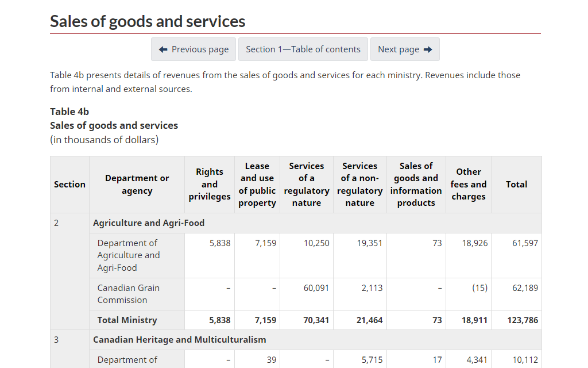Click the 'Table 4b' caption title
The height and width of the screenshot is (368, 588).
[x=69, y=112]
